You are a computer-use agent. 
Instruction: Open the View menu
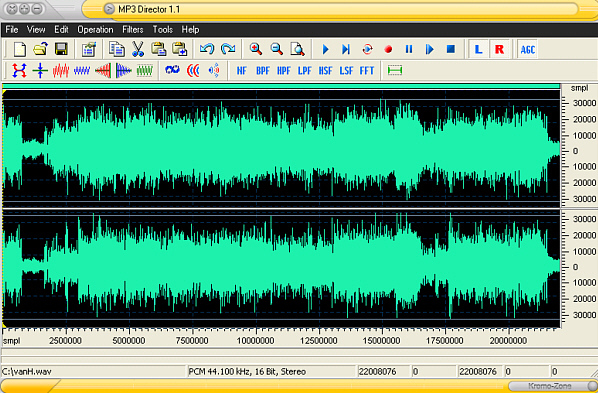36,30
